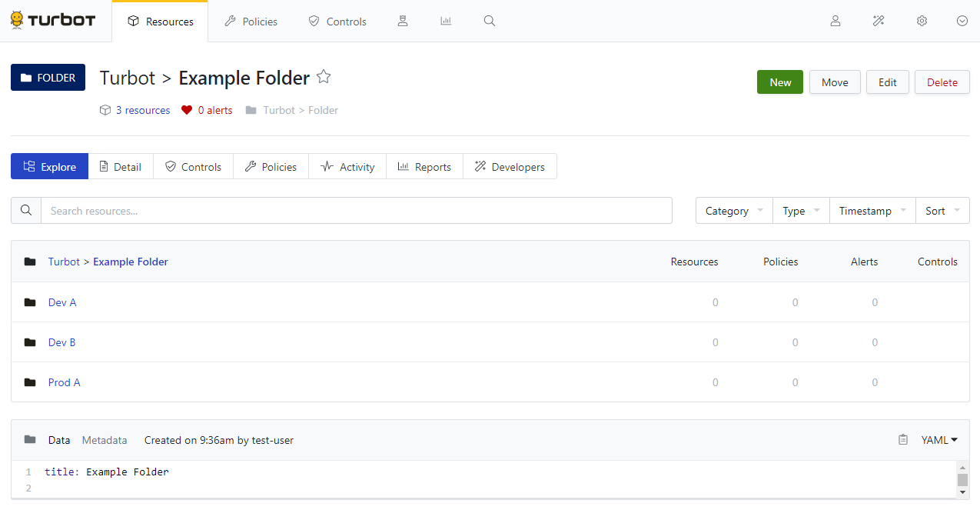Open the user profile icon
Image resolution: width=980 pixels, height=510 pixels.
click(835, 21)
